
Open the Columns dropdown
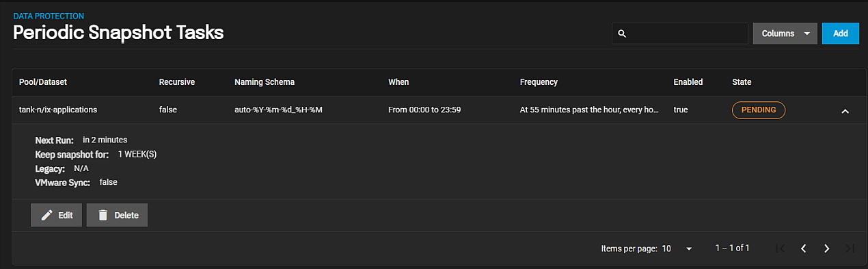pyautogui.click(x=785, y=34)
